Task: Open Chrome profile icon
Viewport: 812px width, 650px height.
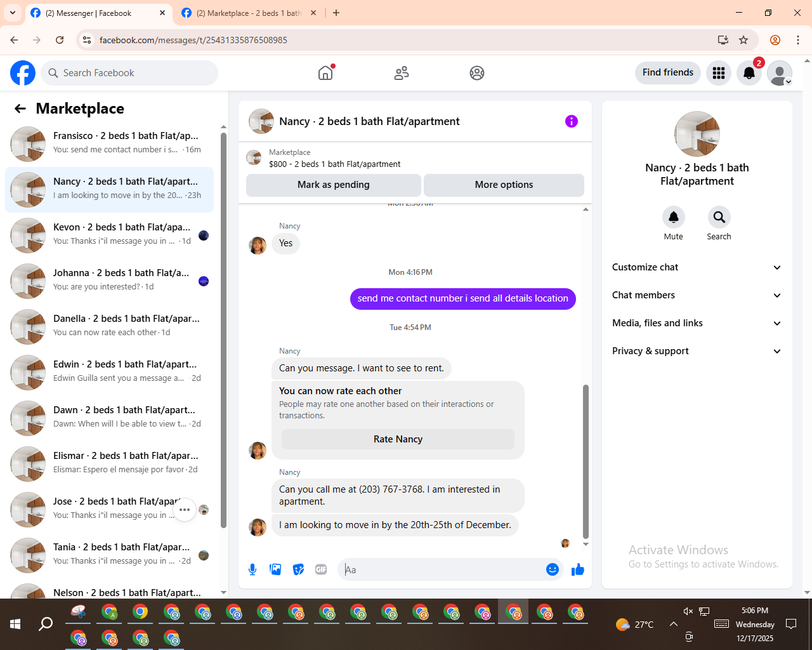Action: click(x=775, y=40)
